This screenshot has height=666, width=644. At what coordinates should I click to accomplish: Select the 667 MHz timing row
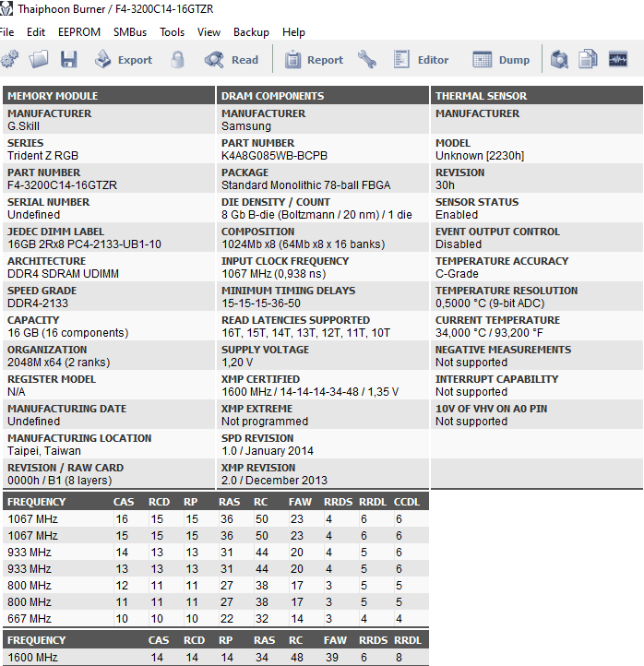click(216, 618)
